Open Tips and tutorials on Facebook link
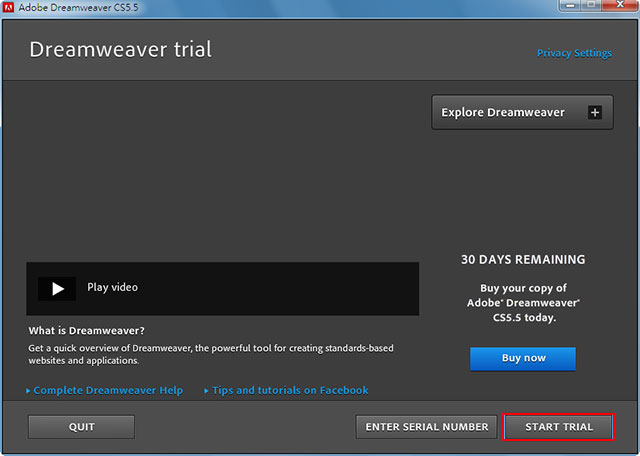Image resolution: width=640 pixels, height=456 pixels. tap(290, 390)
